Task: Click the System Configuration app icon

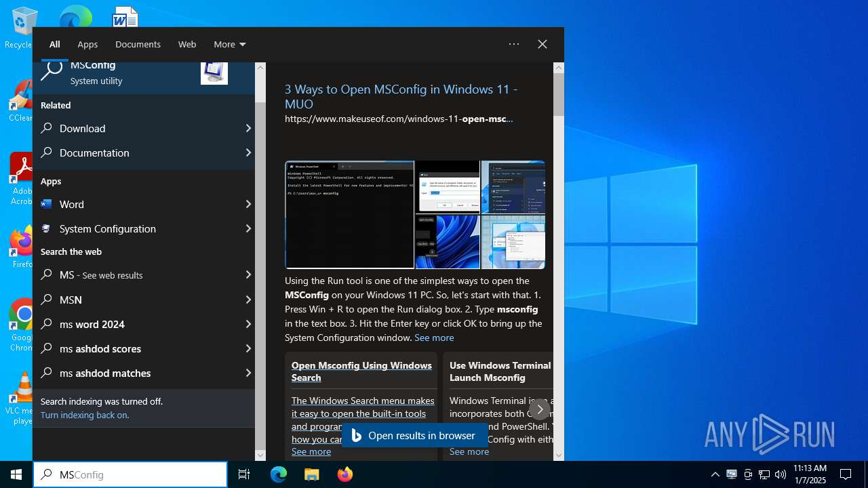Action: (x=46, y=228)
